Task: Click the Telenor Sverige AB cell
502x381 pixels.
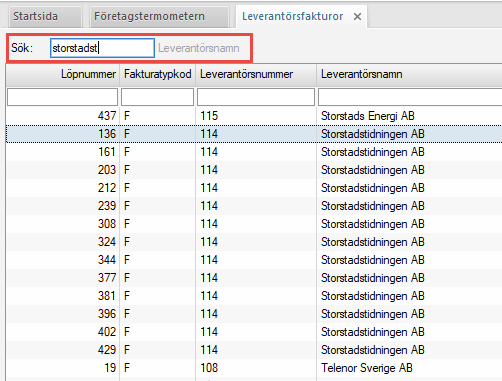Action: tap(409, 368)
